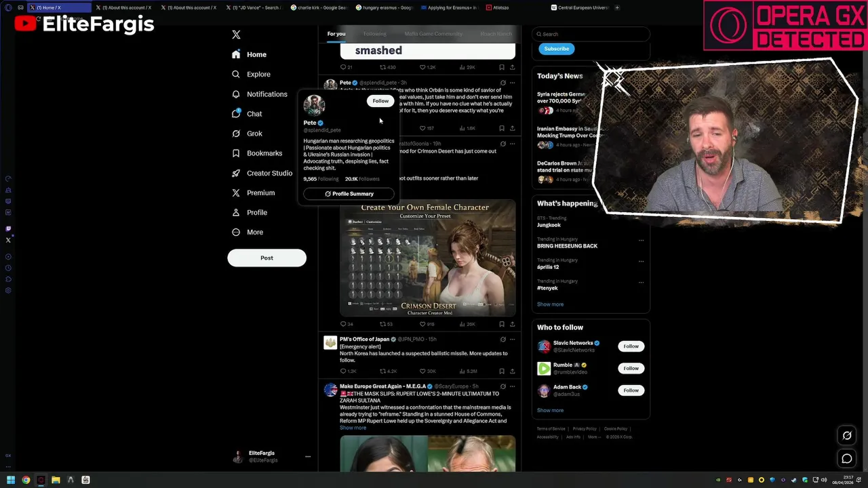The width and height of the screenshot is (868, 488).
Task: Open the Crimson Desert character creator image
Action: (427, 258)
